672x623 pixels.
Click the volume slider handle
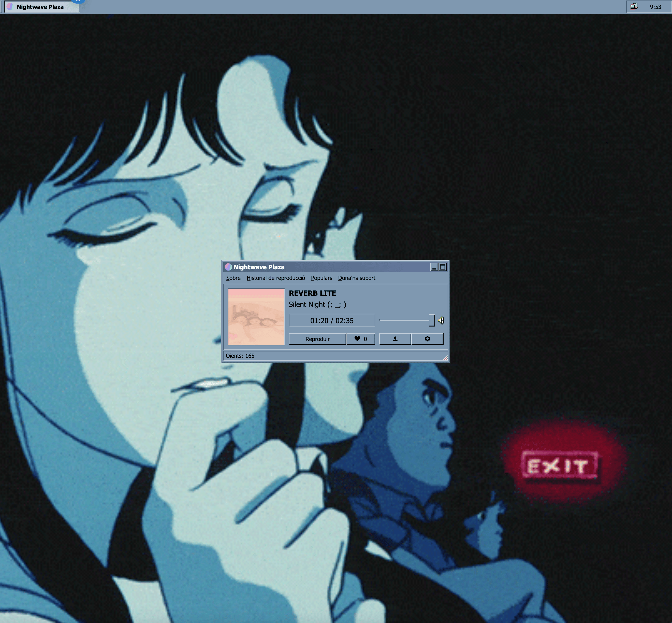point(432,320)
